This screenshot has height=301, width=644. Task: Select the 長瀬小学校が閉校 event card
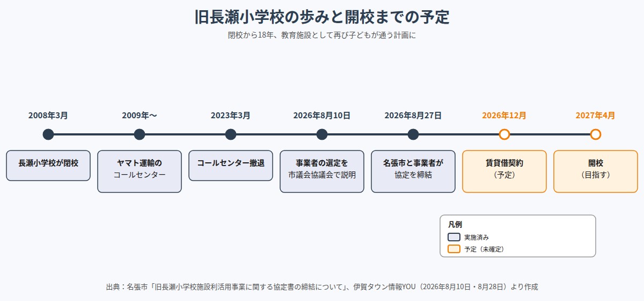[48, 166]
